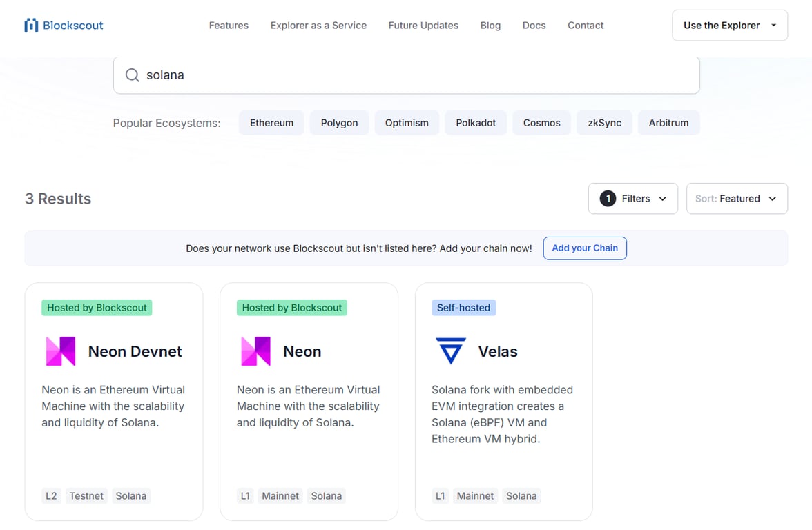Screen dimensions: 812x530
Task: Click the Testnet tag on Neon Devnet
Action: pos(86,495)
